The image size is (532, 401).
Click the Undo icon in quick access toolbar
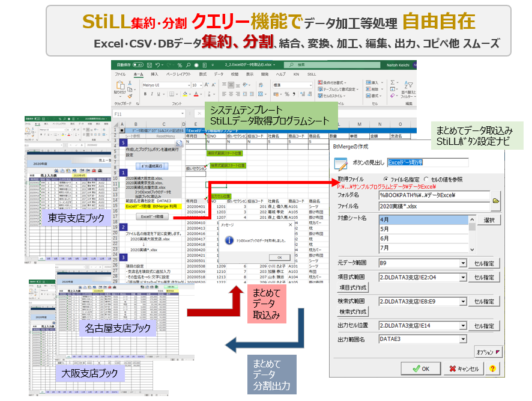(157, 65)
